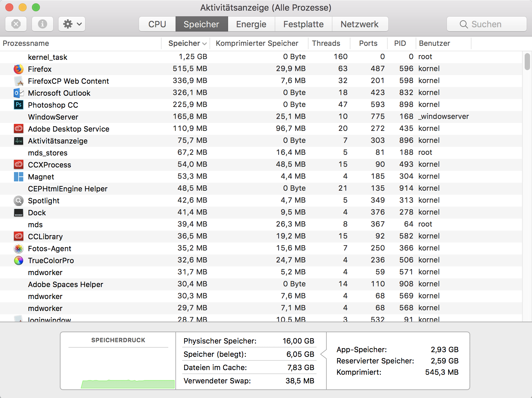532x398 pixels.
Task: Select the mdworker row with 30,3 MB
Action: [261, 296]
